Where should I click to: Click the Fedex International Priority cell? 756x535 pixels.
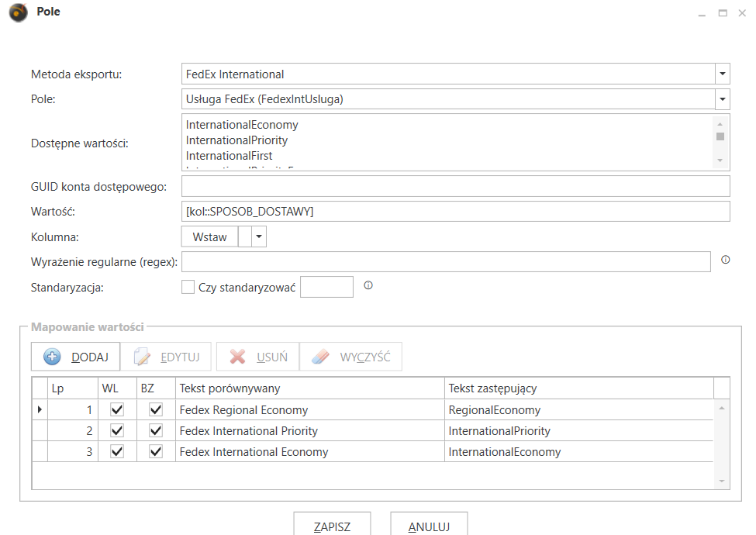(310, 430)
